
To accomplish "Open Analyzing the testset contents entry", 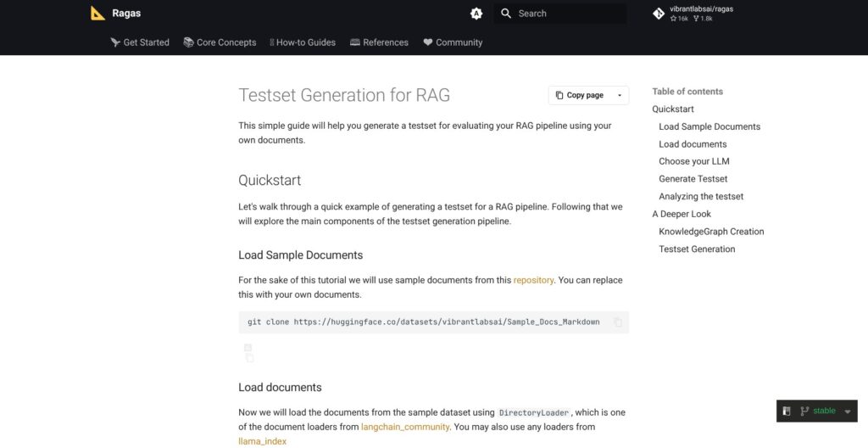I will click(x=701, y=196).
